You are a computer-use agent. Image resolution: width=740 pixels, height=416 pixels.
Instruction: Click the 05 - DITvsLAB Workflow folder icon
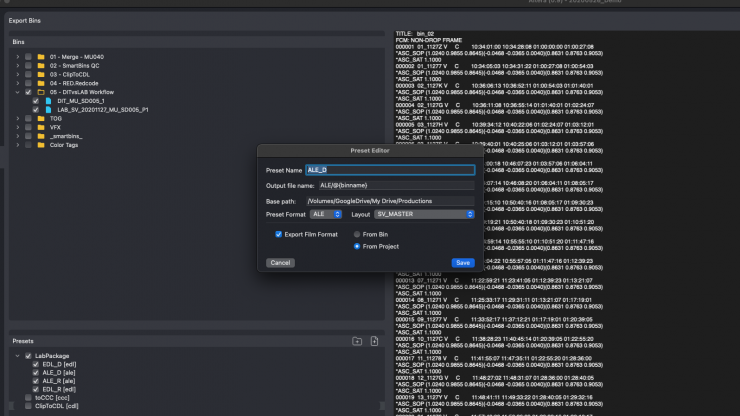click(x=41, y=92)
